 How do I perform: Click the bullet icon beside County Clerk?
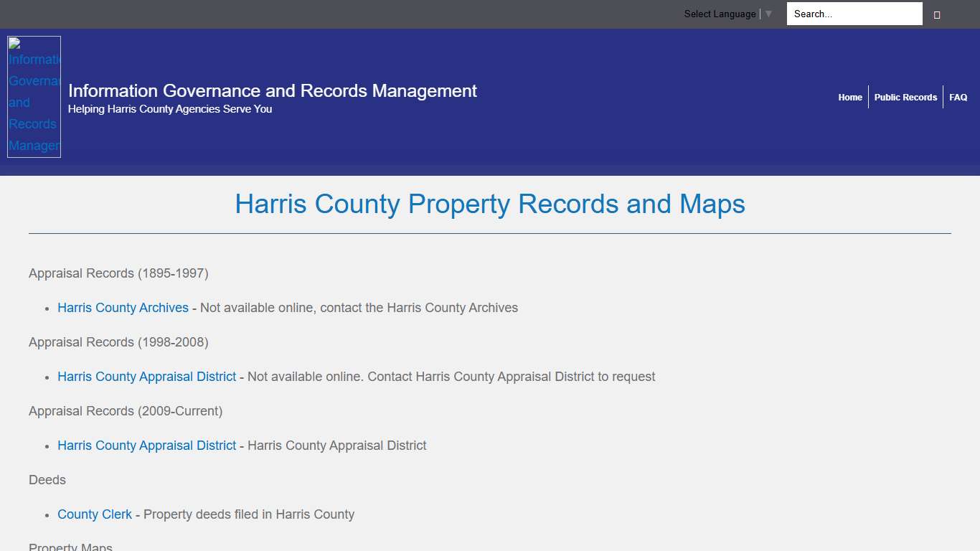(x=47, y=514)
